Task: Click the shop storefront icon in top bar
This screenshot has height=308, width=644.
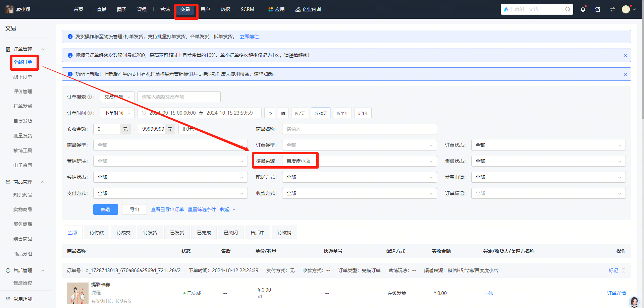Action: coord(598,9)
